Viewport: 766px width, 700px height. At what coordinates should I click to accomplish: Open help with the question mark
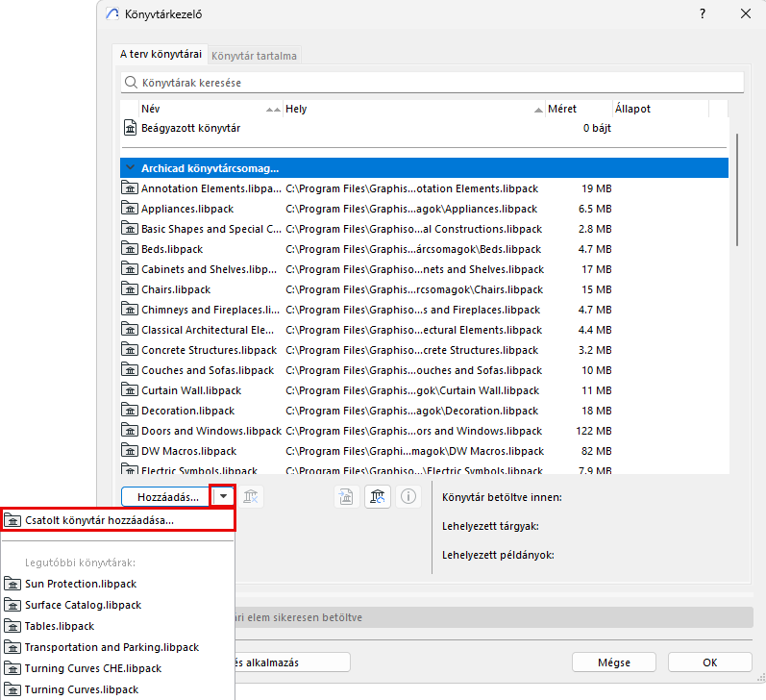coord(702,13)
